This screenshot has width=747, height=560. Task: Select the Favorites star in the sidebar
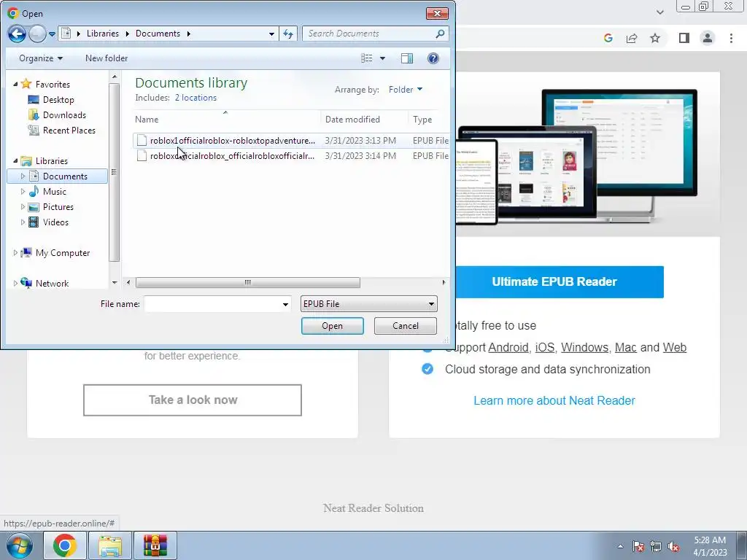tap(26, 84)
